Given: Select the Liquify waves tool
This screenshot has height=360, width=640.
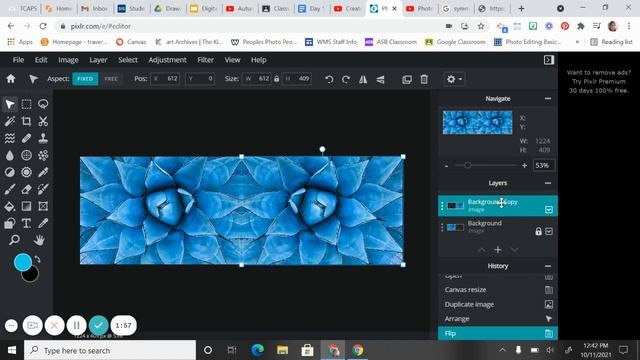Looking at the screenshot, I should tap(10, 138).
